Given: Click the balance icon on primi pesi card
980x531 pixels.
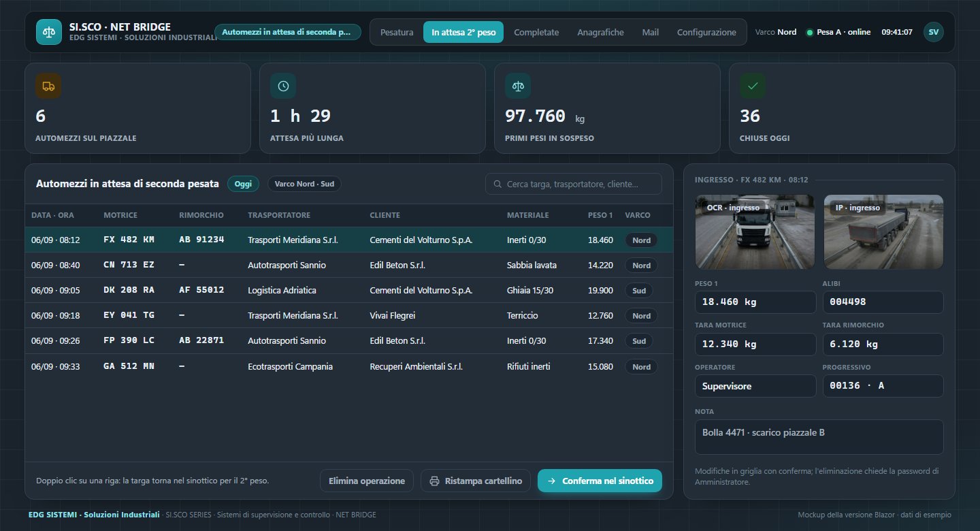Looking at the screenshot, I should coord(518,86).
